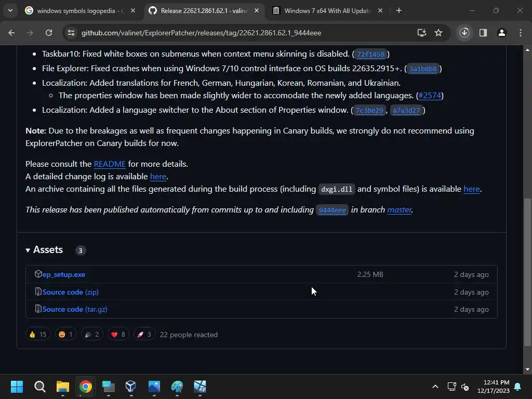Open the README link
This screenshot has width=532, height=399.
click(x=110, y=164)
